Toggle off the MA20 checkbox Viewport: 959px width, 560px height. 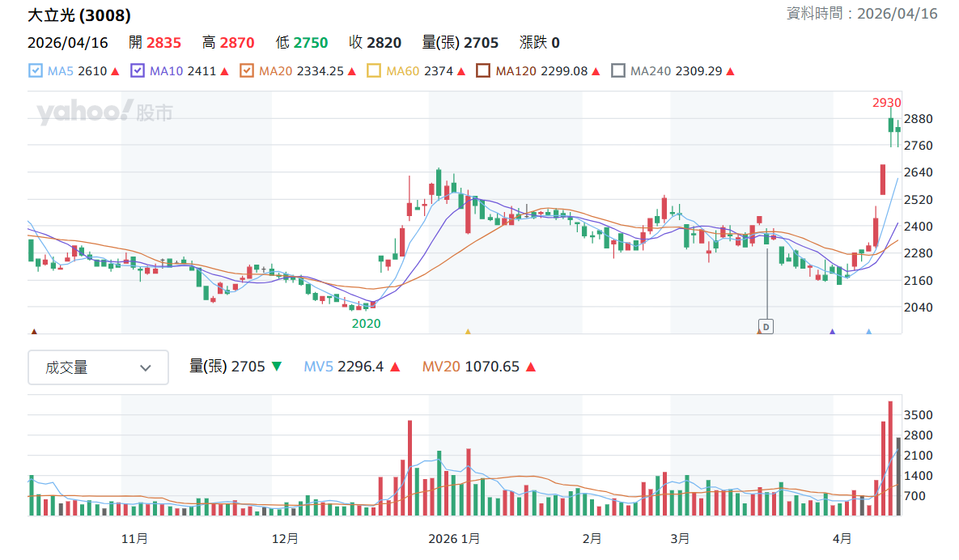[248, 71]
